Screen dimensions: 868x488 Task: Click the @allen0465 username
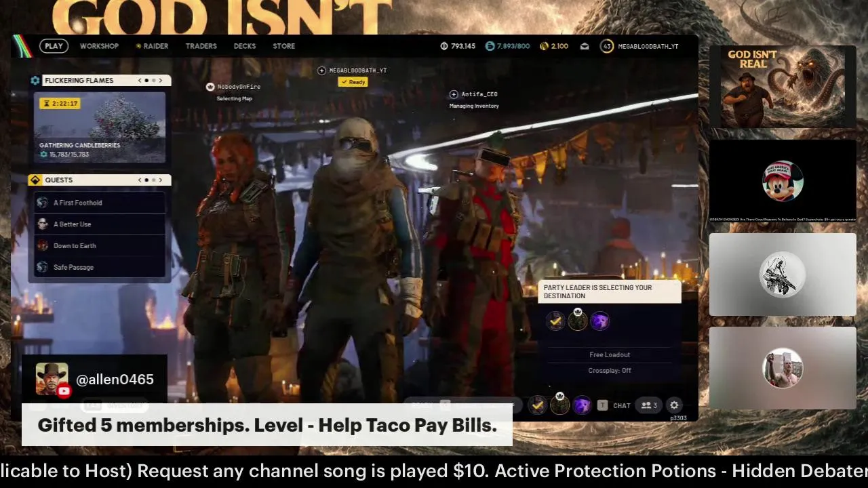(115, 380)
